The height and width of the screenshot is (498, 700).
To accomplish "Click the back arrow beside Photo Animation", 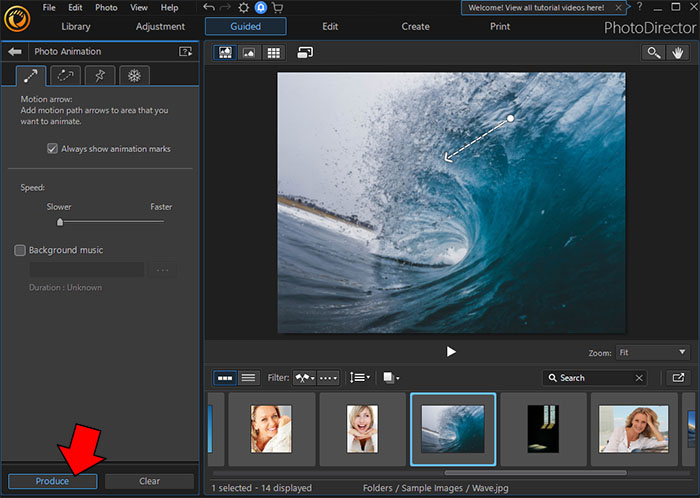I will (x=15, y=51).
